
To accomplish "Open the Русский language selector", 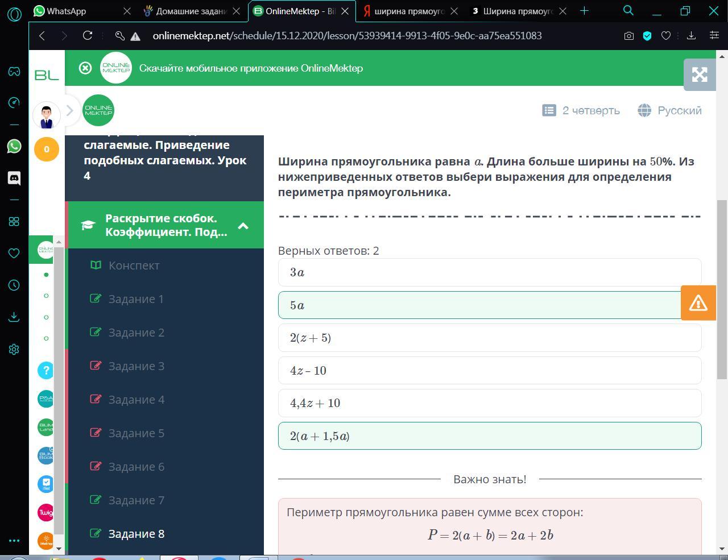I will coord(670,110).
